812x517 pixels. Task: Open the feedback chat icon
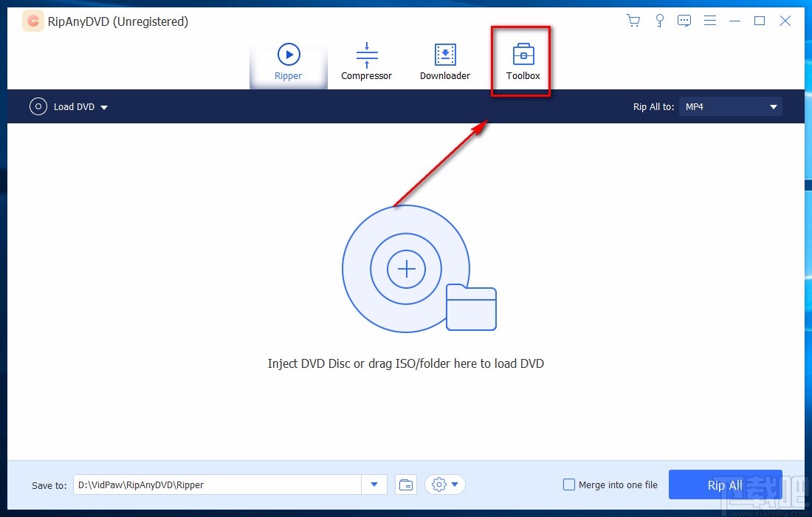click(684, 21)
